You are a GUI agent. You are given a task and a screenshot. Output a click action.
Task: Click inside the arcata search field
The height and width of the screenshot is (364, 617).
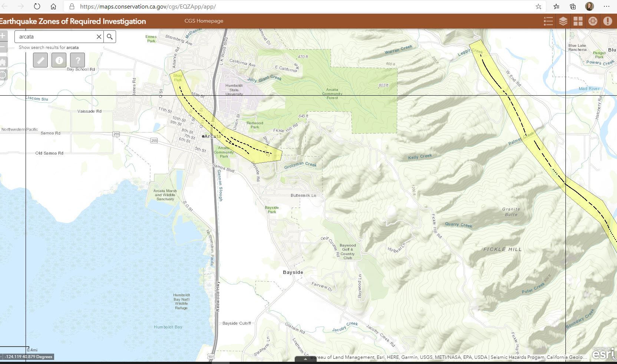coord(56,37)
